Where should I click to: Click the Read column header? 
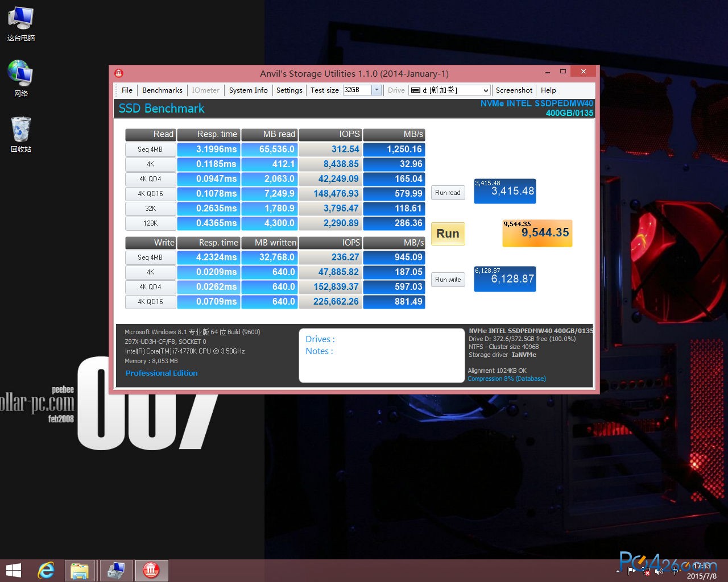150,135
